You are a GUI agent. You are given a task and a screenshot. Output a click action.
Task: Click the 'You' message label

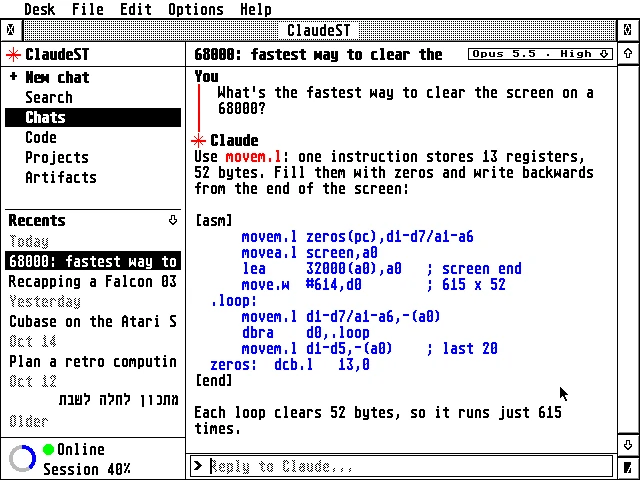tap(206, 76)
